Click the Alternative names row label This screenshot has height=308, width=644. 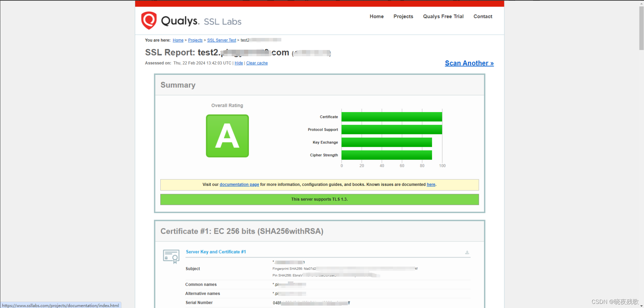click(x=203, y=294)
